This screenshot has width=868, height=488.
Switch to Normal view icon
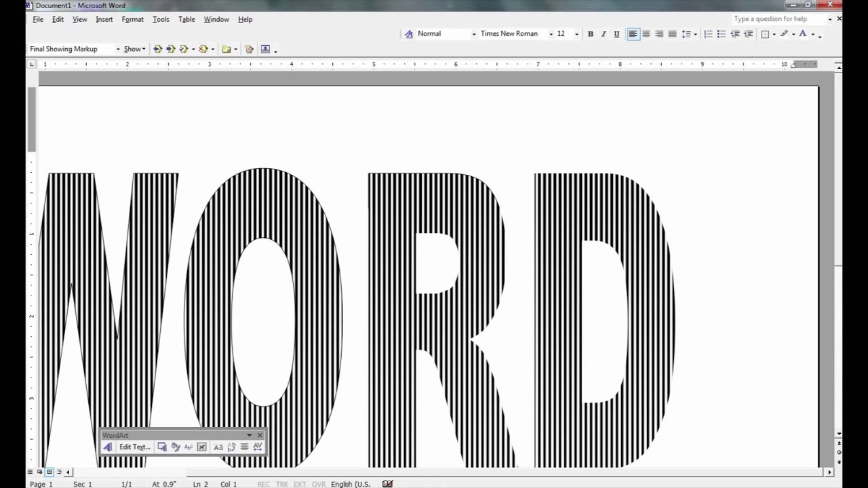click(x=30, y=472)
